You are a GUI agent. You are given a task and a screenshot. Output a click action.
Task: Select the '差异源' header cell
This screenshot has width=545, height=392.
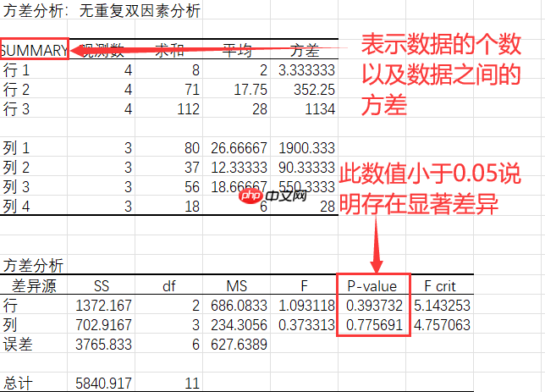(x=34, y=286)
